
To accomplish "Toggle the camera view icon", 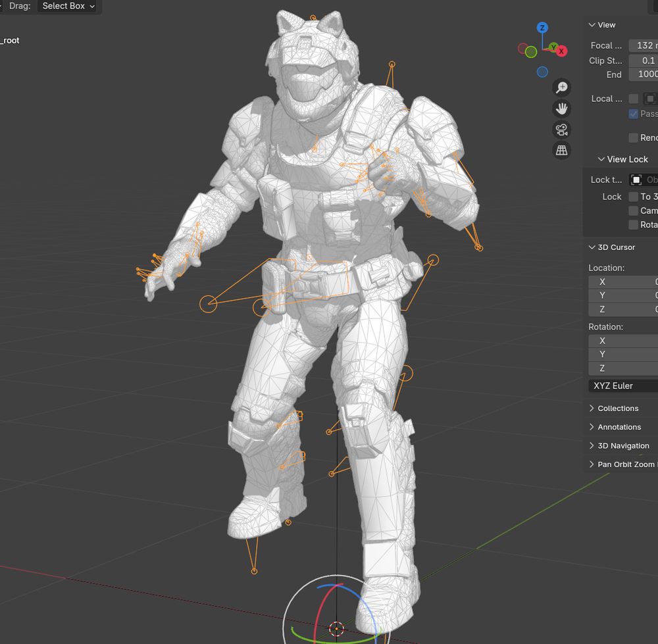I will [x=561, y=129].
